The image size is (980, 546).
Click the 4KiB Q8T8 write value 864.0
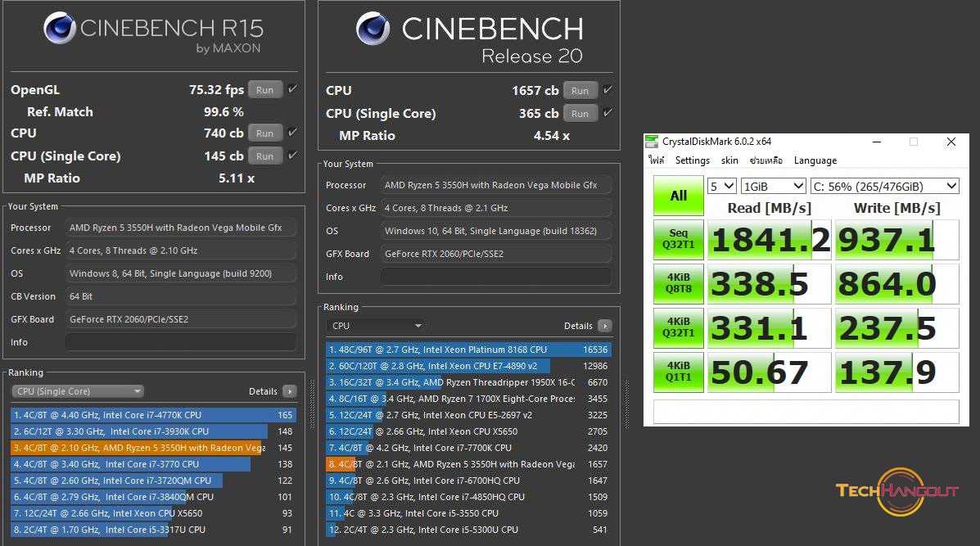[x=896, y=284]
